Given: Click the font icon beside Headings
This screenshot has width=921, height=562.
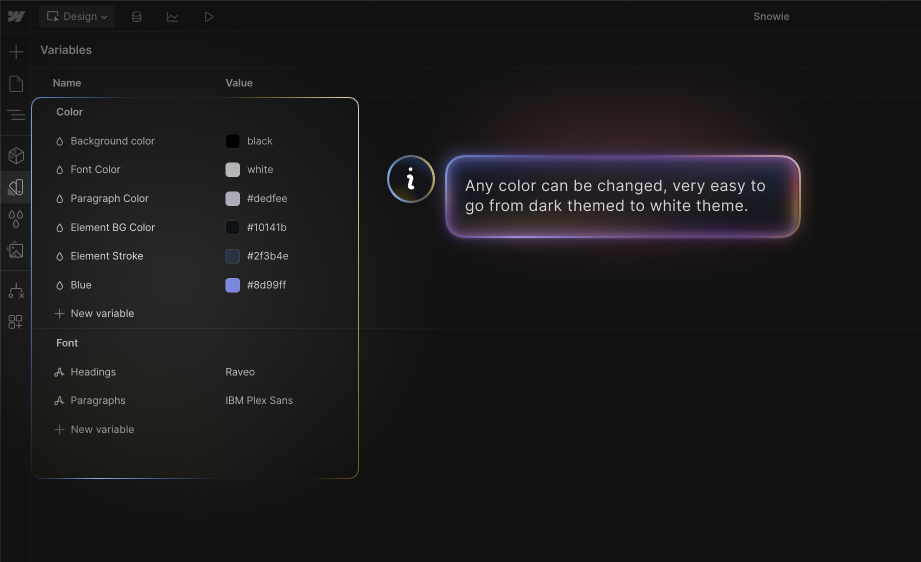Looking at the screenshot, I should 59,372.
